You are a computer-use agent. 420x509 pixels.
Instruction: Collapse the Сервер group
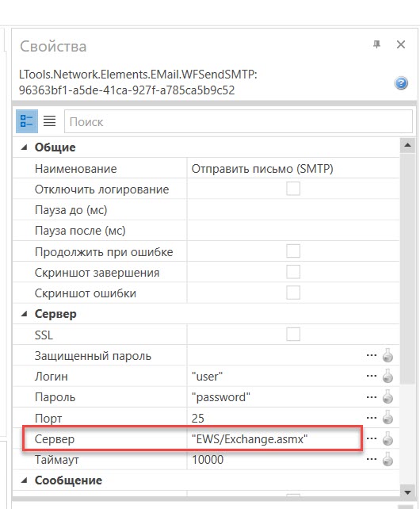(x=24, y=314)
